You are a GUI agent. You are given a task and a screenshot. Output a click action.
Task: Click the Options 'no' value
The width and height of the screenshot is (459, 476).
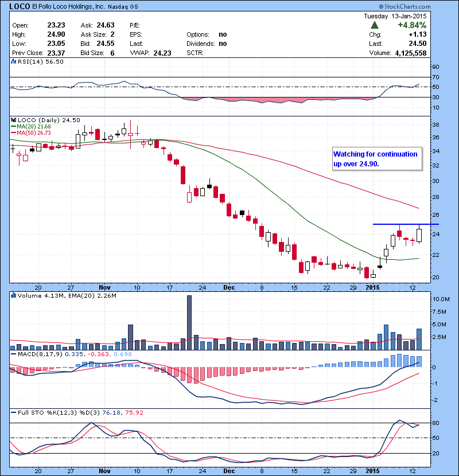[223, 34]
